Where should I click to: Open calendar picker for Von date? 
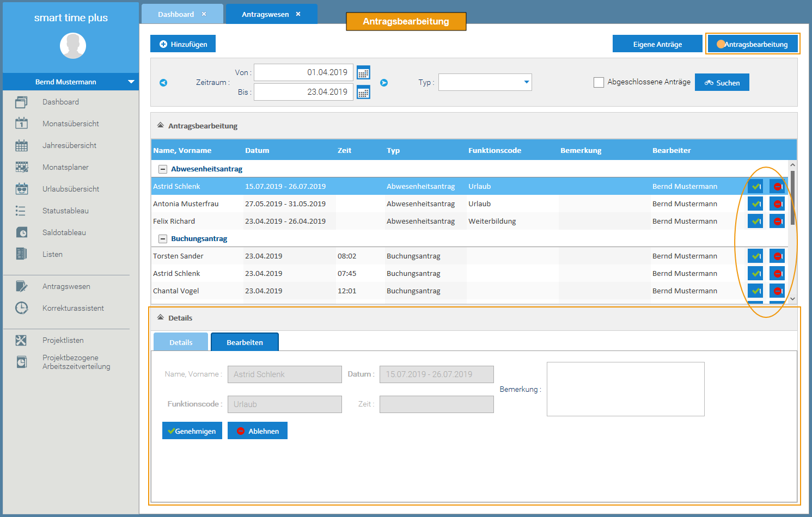click(363, 72)
